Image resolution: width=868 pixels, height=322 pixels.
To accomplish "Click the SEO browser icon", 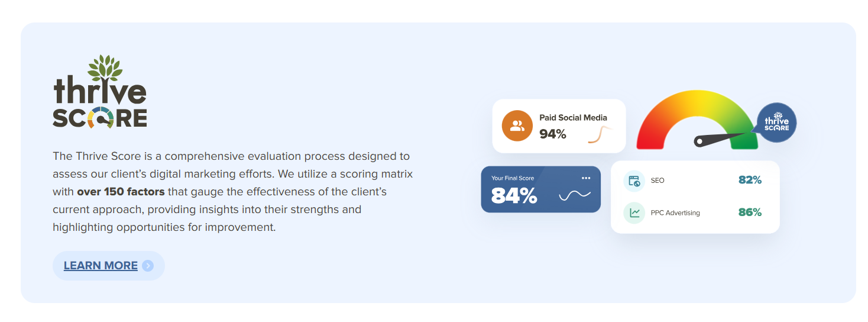I will (x=634, y=181).
